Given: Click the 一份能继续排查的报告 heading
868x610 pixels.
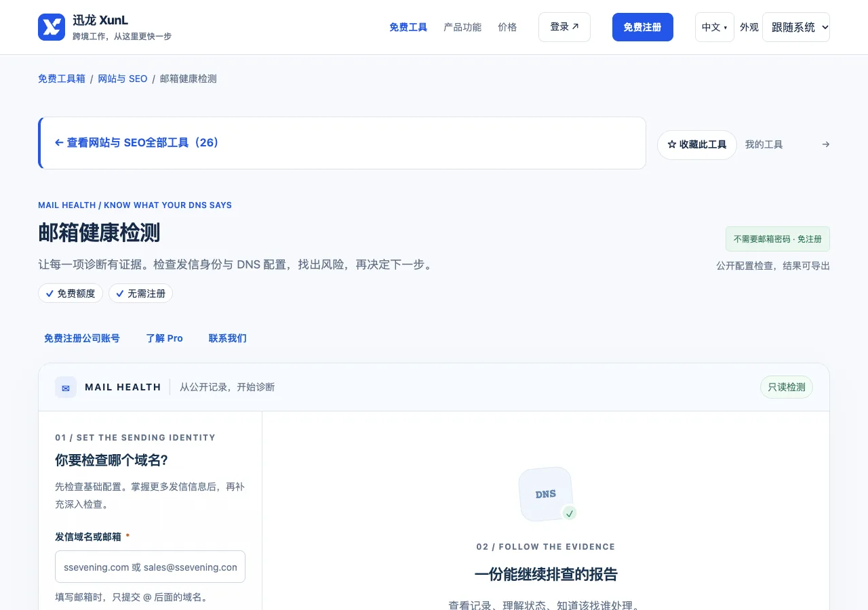Looking at the screenshot, I should tap(546, 575).
